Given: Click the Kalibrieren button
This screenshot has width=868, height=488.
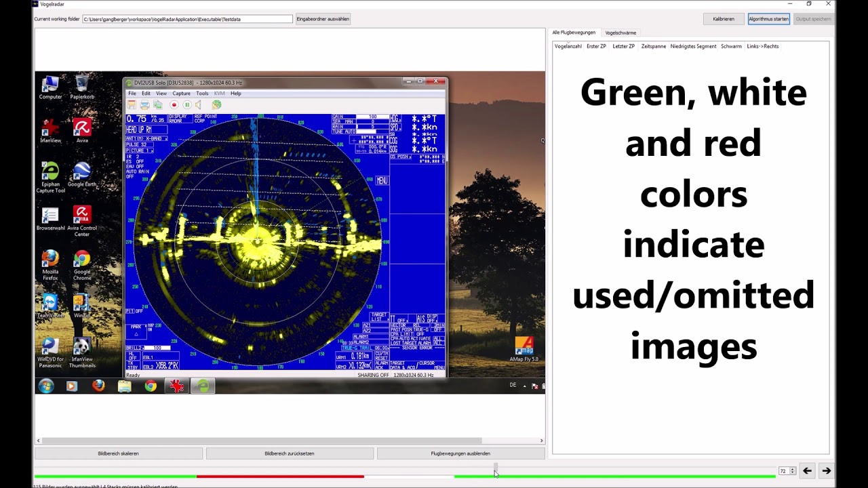Looking at the screenshot, I should click(724, 19).
